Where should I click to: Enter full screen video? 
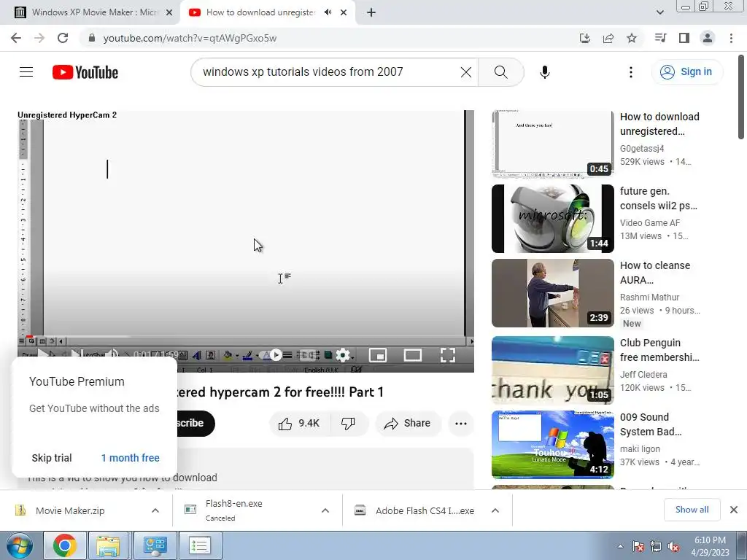pyautogui.click(x=447, y=355)
